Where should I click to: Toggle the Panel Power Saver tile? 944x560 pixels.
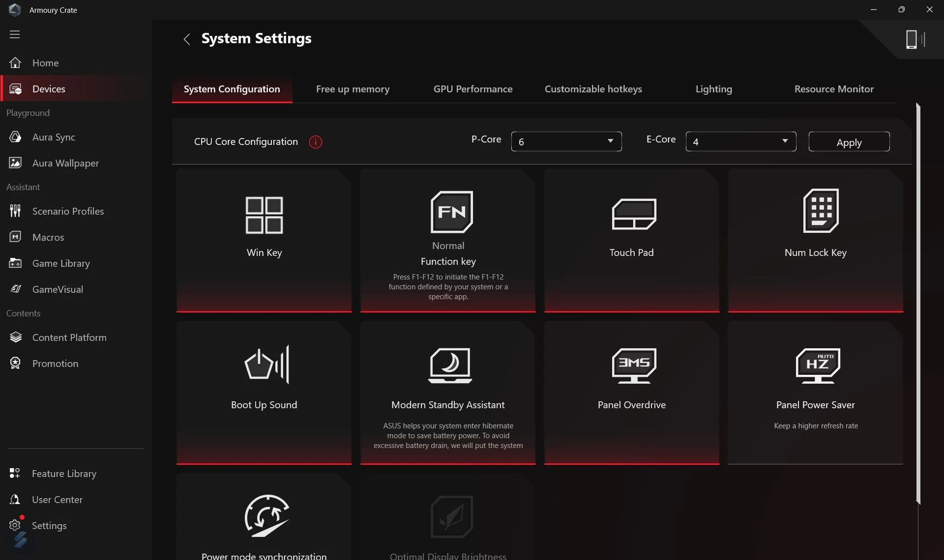tap(816, 393)
